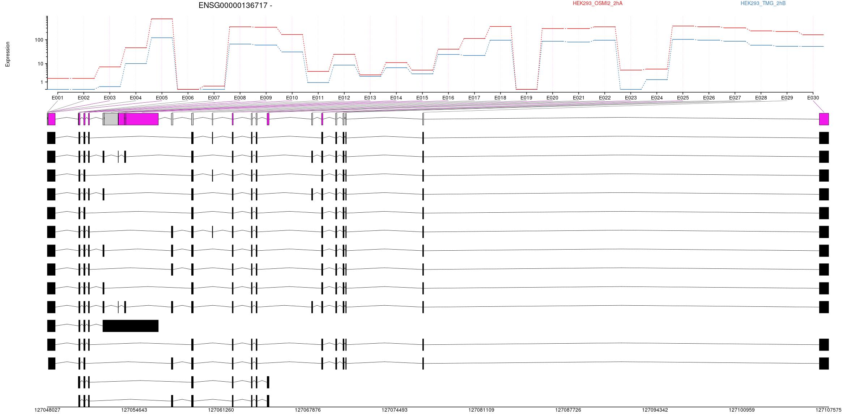Click genomic coordinate 127067876
The width and height of the screenshot is (868, 416).
(308, 410)
